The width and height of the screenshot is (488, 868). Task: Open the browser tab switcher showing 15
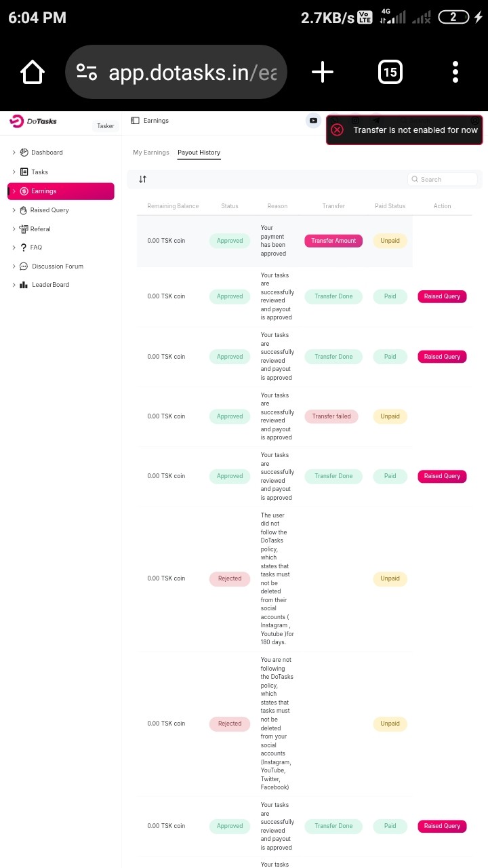coord(390,72)
